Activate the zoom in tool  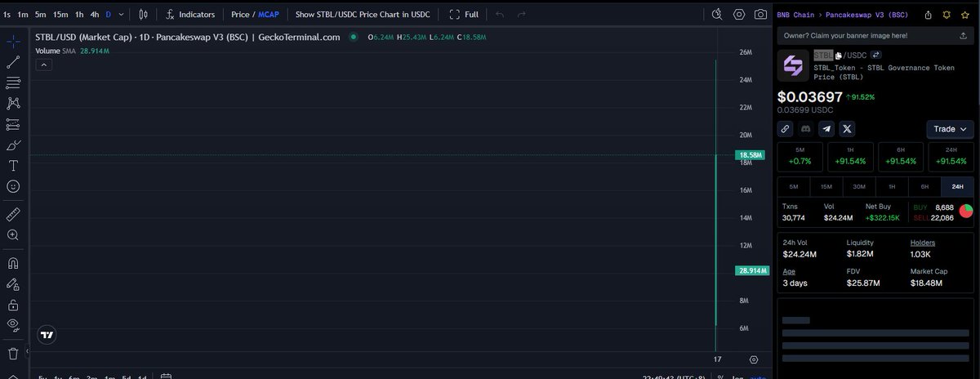[13, 235]
